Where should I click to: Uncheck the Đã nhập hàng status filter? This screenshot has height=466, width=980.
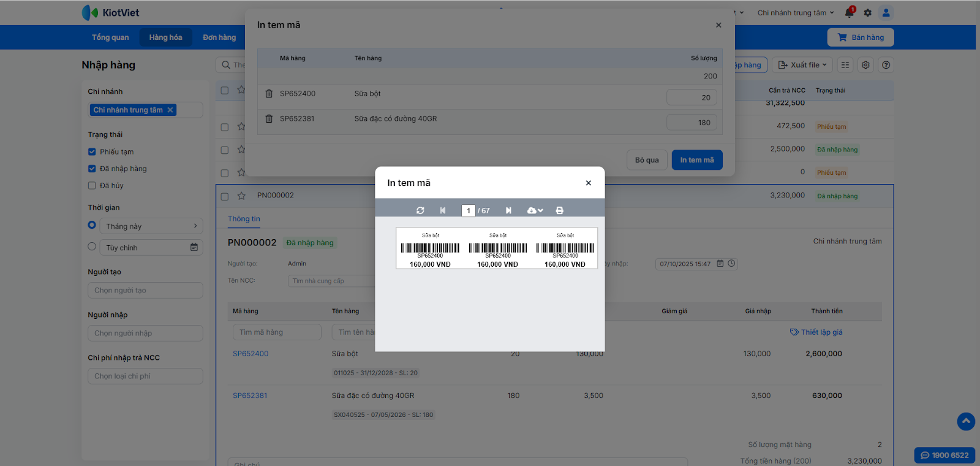(92, 169)
